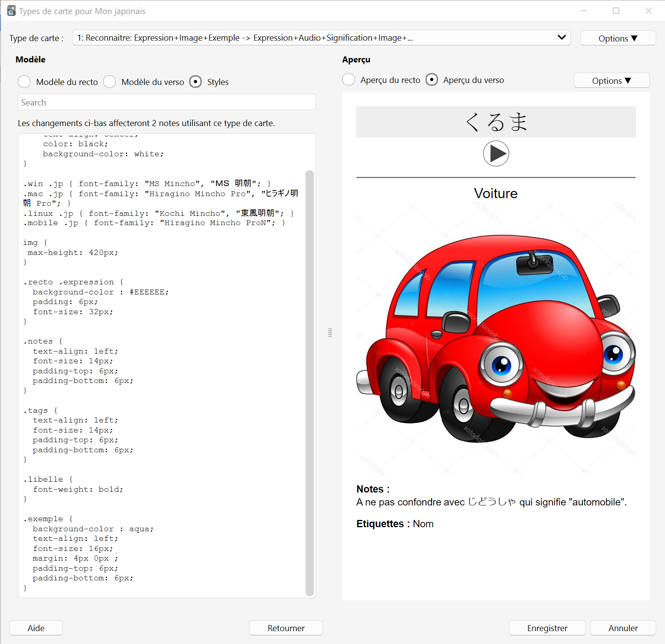Screen dimensions: 665x644
Task: Select Modèle du verso radio button
Action: coord(110,82)
